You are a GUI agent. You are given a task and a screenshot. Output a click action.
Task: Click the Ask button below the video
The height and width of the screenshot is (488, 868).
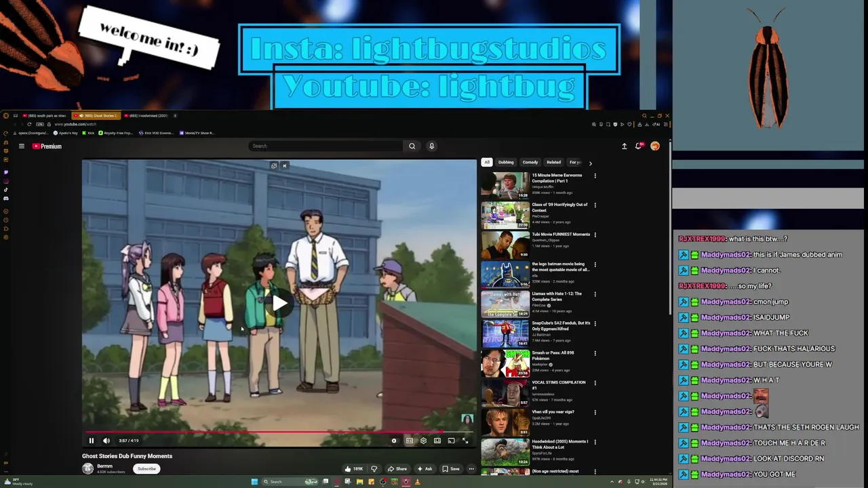(x=425, y=468)
